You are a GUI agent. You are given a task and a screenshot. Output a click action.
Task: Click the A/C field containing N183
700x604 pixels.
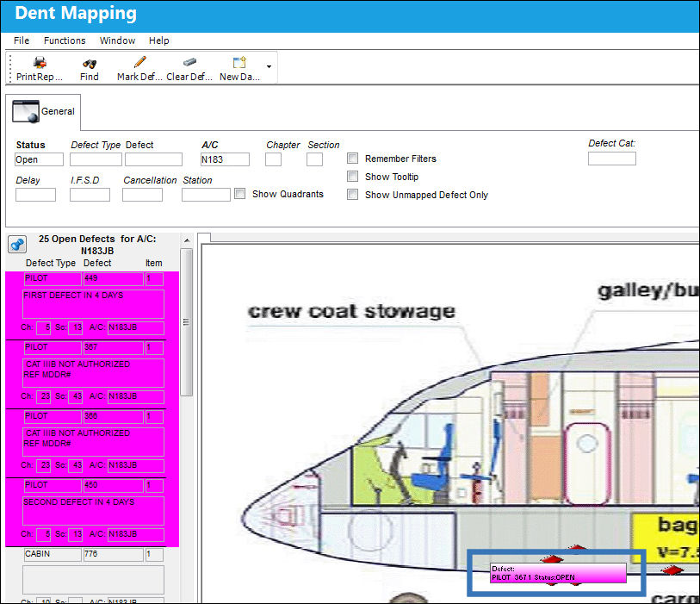click(225, 159)
